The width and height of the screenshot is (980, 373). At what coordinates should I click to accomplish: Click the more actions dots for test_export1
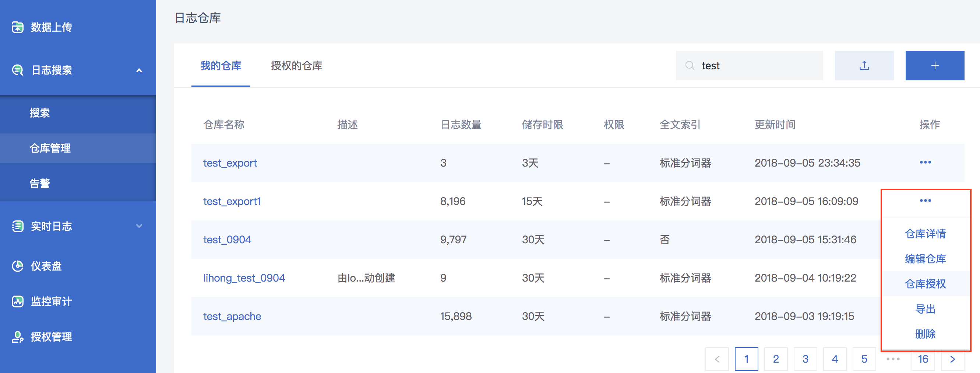(925, 201)
